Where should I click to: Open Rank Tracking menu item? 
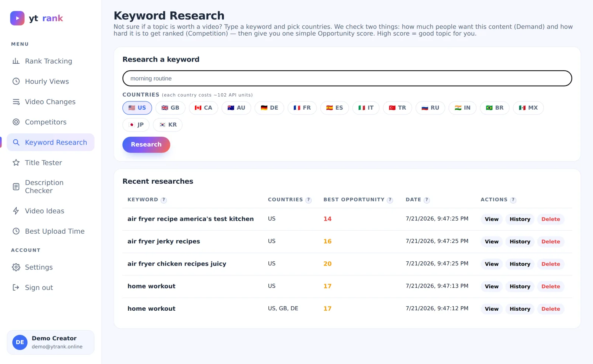click(x=50, y=61)
